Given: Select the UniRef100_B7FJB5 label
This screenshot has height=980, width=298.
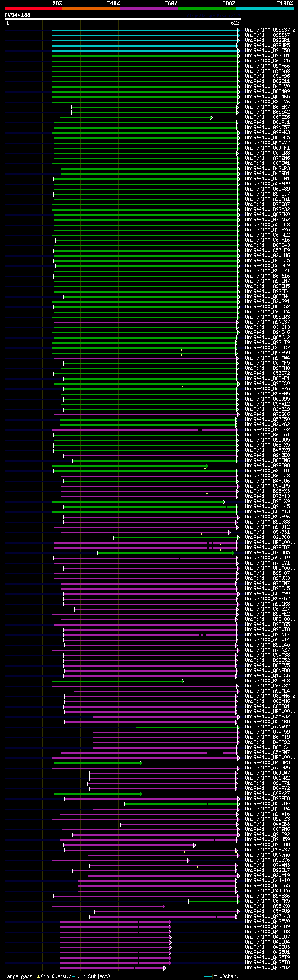Looking at the screenshot, I should click(x=267, y=552).
